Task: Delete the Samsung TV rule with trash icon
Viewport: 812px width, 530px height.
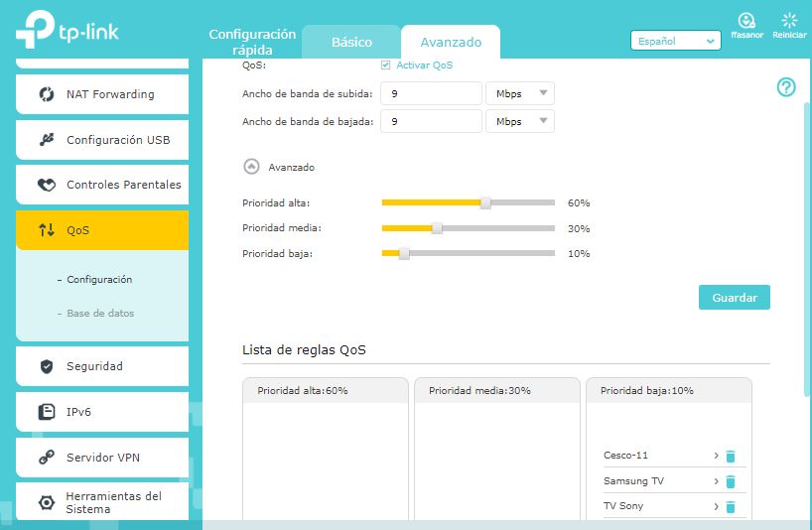Action: pos(731,481)
